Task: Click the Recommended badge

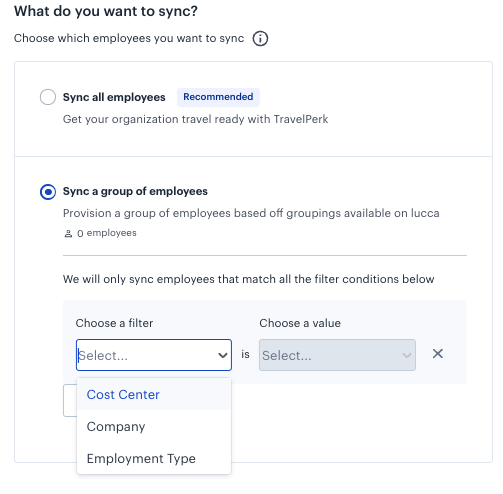Action: coord(218,97)
